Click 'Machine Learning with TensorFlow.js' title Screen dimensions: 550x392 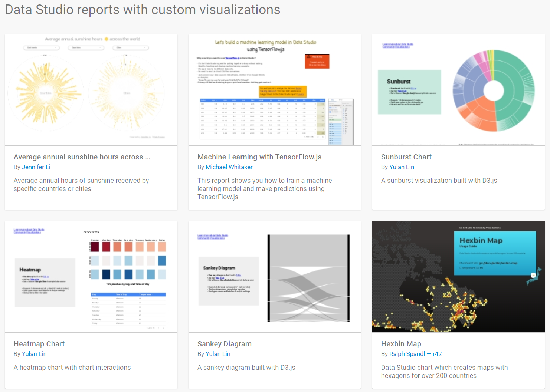259,157
